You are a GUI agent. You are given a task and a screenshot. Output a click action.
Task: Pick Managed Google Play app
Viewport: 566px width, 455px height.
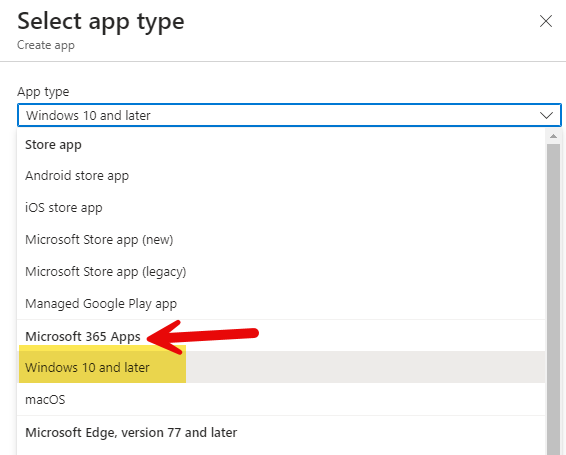pyautogui.click(x=281, y=304)
